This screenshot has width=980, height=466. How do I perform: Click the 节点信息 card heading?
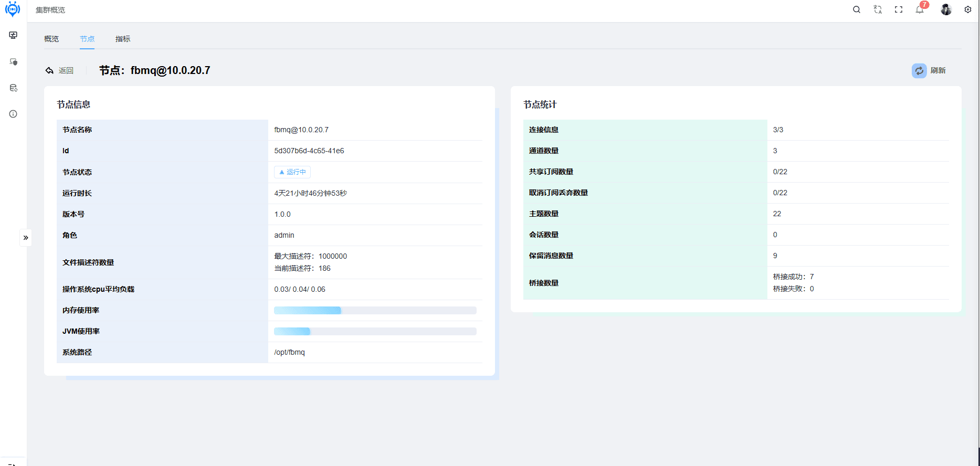click(73, 104)
